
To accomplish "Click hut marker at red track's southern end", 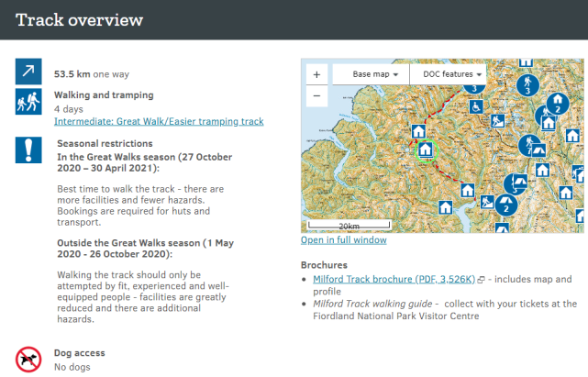I will (467, 191).
